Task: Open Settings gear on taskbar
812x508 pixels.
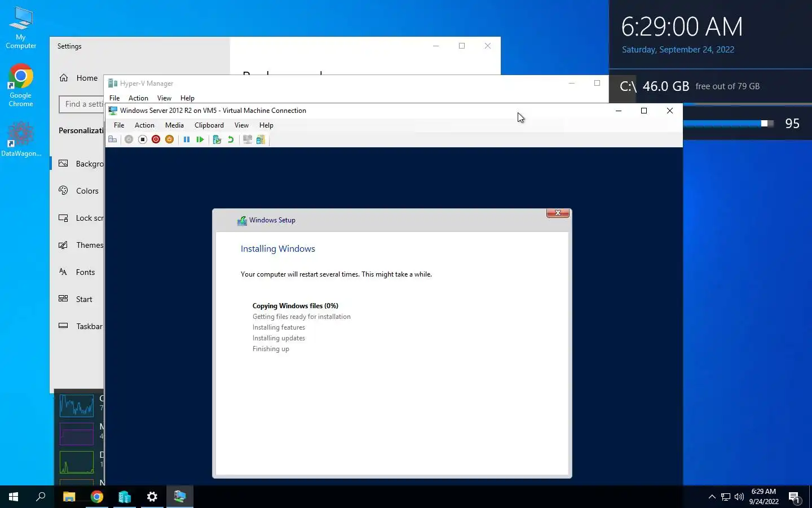Action: [x=152, y=497]
